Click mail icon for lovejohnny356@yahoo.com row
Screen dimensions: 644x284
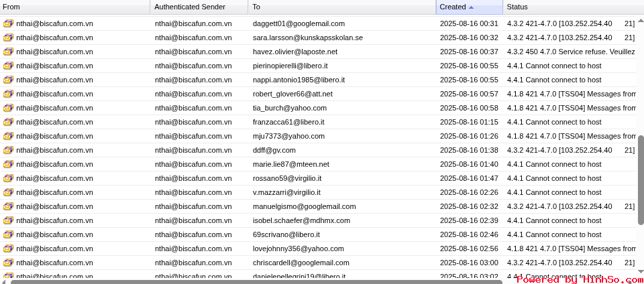click(8, 248)
